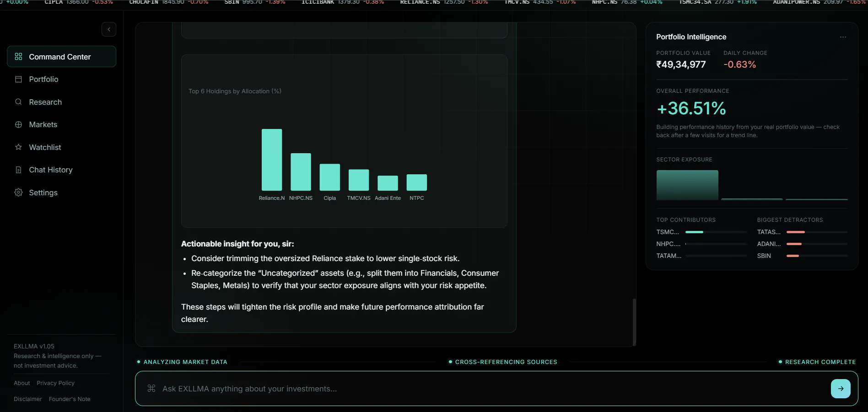This screenshot has width=868, height=412.
Task: Click the NHPC.NS bar in the chart
Action: click(x=301, y=172)
